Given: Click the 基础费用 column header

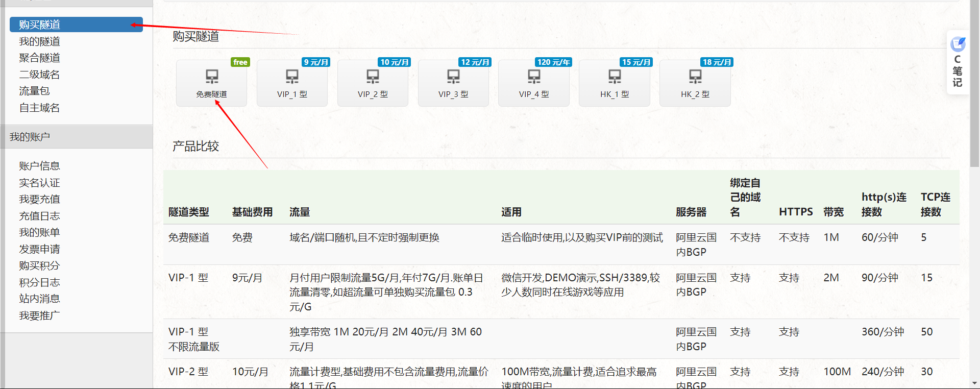Looking at the screenshot, I should [252, 212].
